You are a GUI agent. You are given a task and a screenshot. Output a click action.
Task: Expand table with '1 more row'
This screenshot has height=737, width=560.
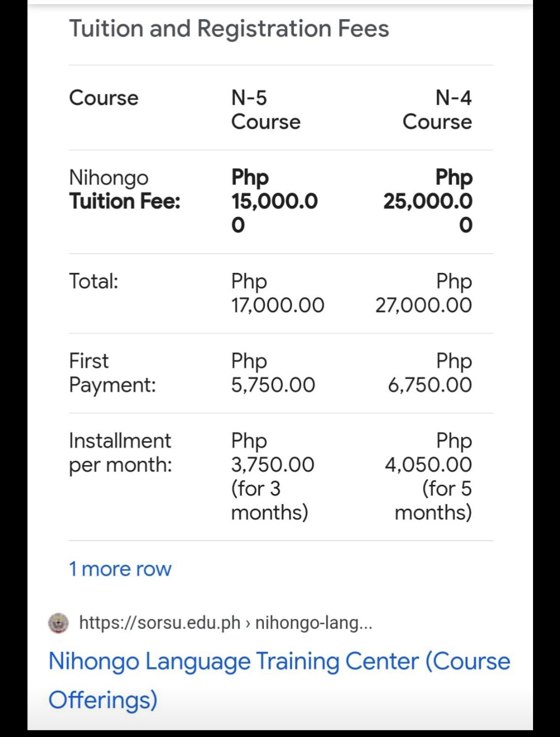[x=120, y=569]
